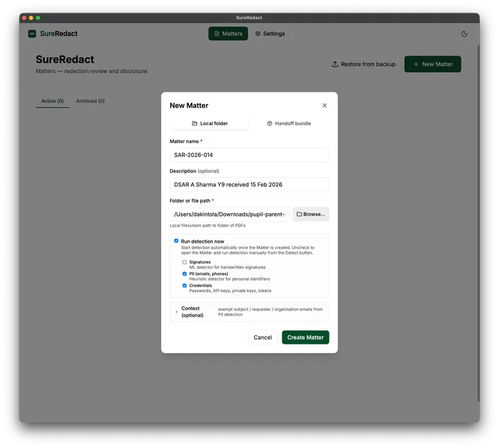
Task: Open the Settings tab in top navigation
Action: point(270,33)
